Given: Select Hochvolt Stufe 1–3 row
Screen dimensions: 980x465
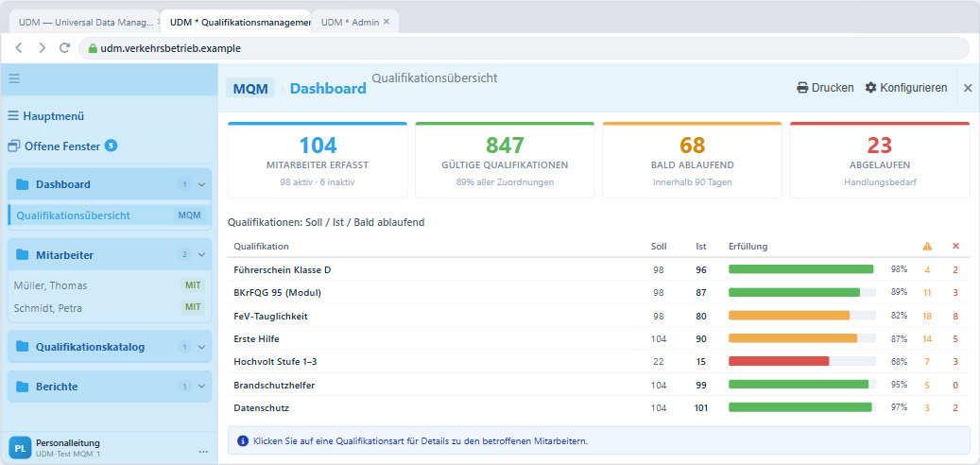Looking at the screenshot, I should [x=599, y=361].
